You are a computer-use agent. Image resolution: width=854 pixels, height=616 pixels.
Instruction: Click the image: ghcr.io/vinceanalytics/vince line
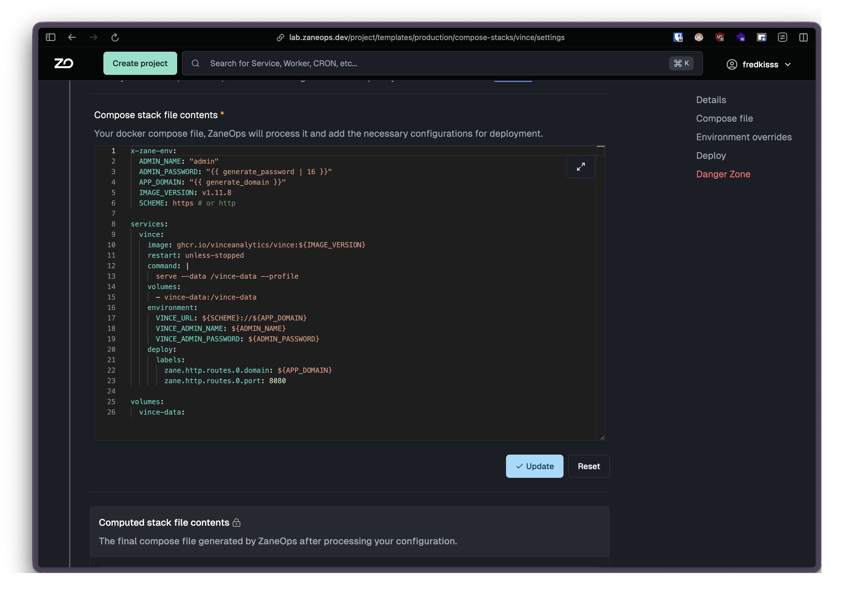[256, 245]
